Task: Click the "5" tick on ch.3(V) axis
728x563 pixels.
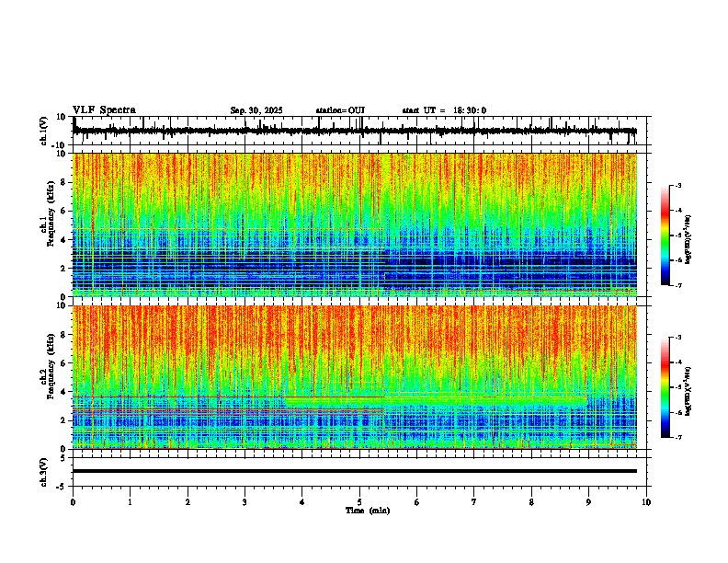Action: (x=63, y=458)
